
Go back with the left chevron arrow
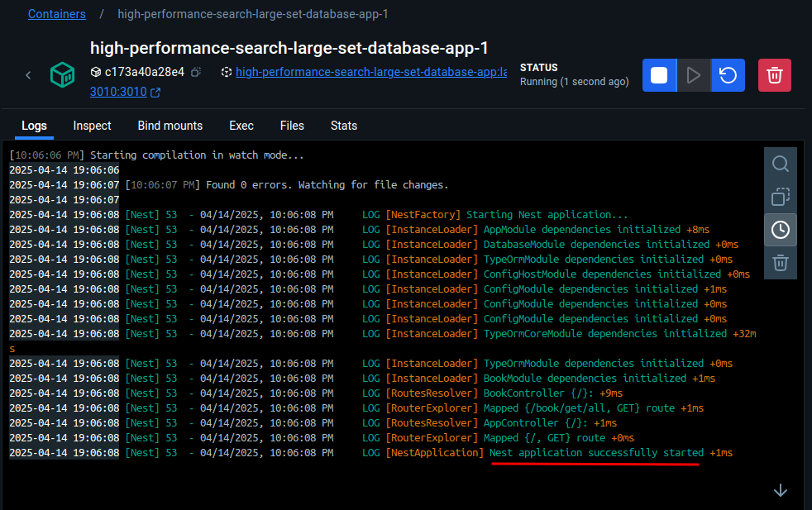click(28, 75)
